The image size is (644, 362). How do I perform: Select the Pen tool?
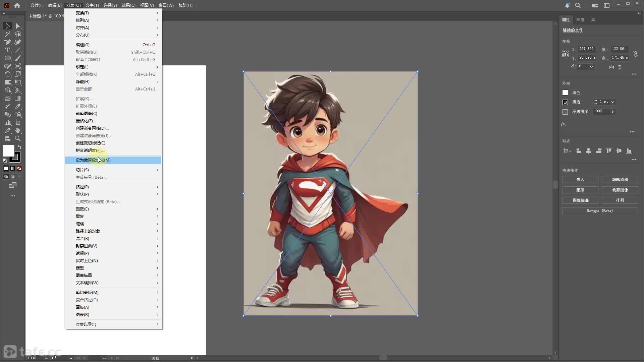8,42
